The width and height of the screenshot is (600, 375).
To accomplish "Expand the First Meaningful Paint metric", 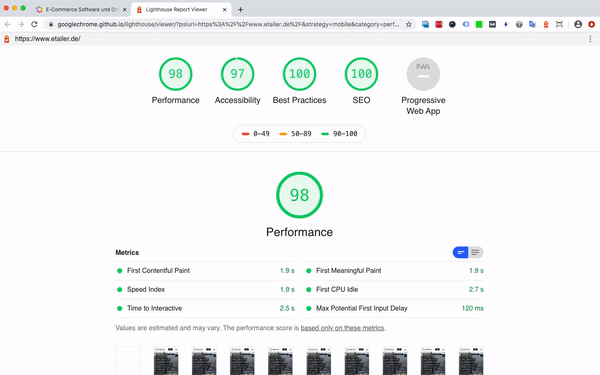I will click(x=394, y=271).
